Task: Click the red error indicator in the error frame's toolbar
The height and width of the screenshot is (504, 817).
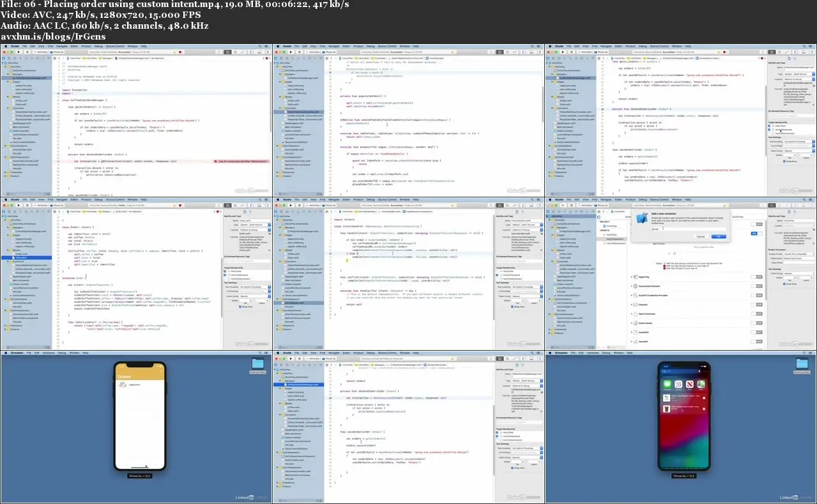Action: [180, 52]
